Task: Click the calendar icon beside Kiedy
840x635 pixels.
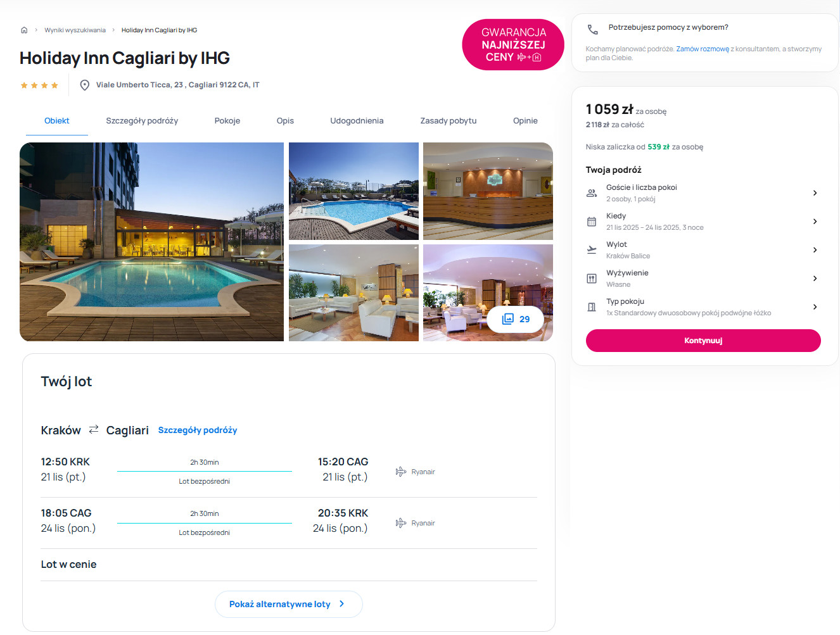Action: coord(592,222)
